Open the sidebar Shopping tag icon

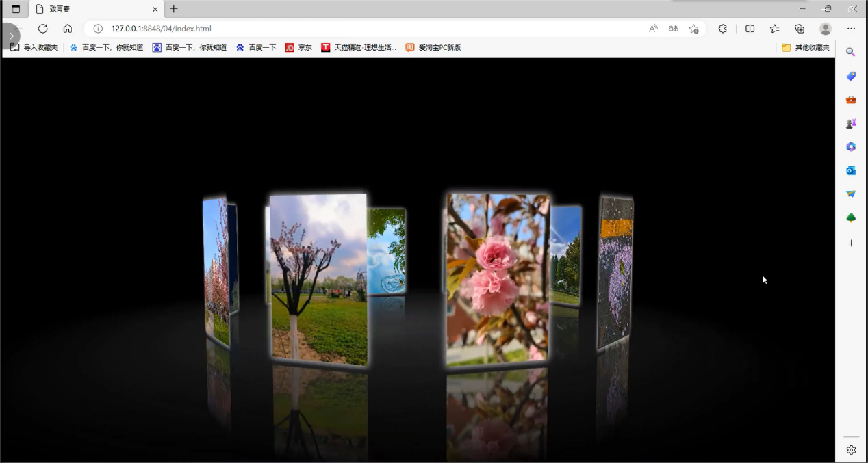point(851,76)
